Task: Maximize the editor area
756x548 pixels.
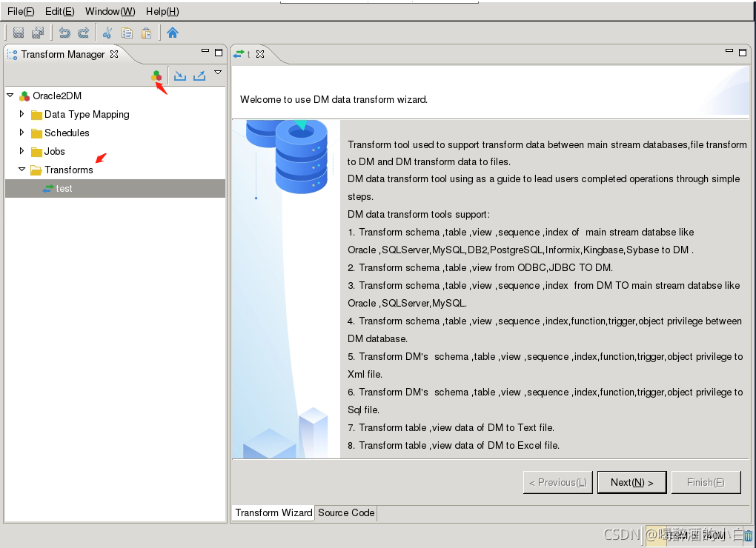Action: (x=743, y=53)
